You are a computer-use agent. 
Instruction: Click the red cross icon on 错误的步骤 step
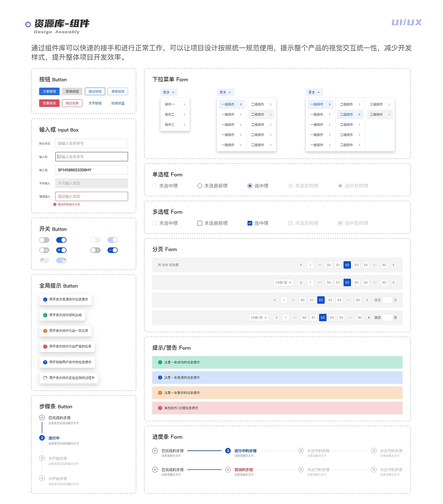click(228, 470)
